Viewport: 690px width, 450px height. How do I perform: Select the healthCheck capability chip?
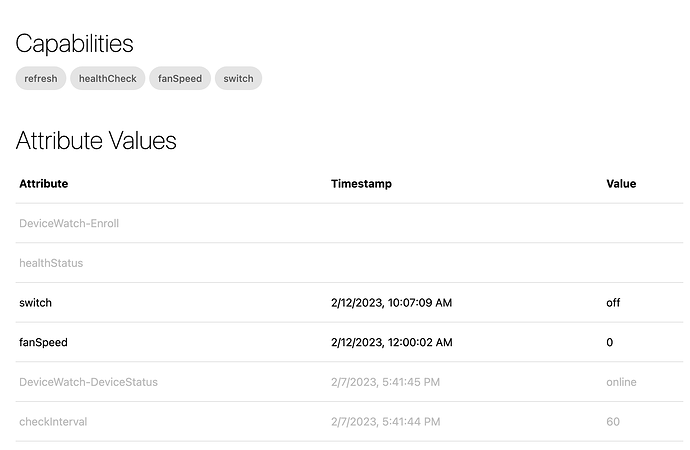coord(108,79)
